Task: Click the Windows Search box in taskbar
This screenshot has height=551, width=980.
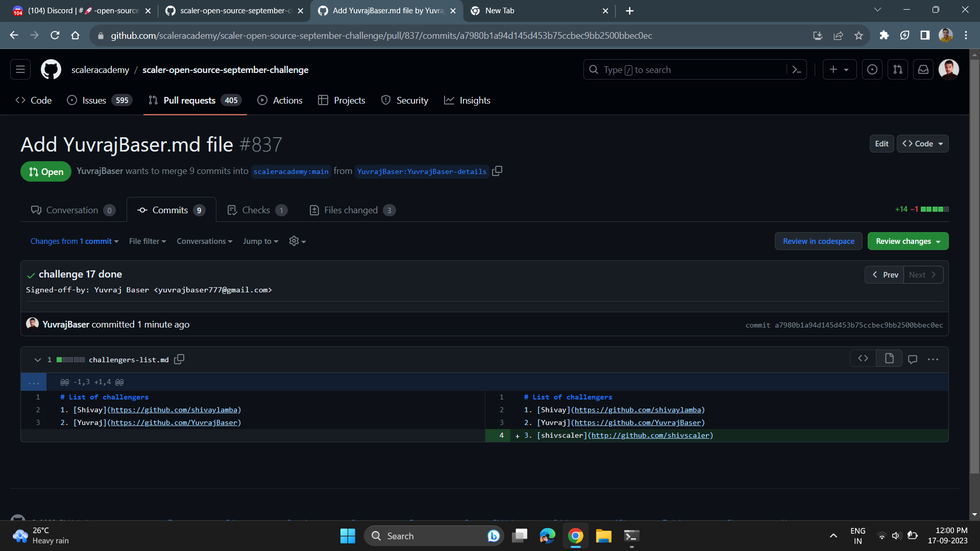Action: click(x=434, y=536)
